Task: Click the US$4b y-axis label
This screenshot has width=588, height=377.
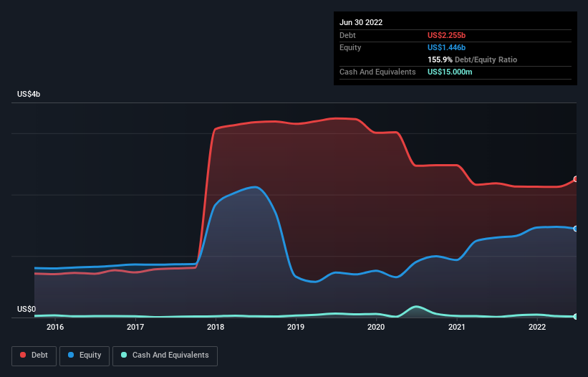Action: coord(29,94)
